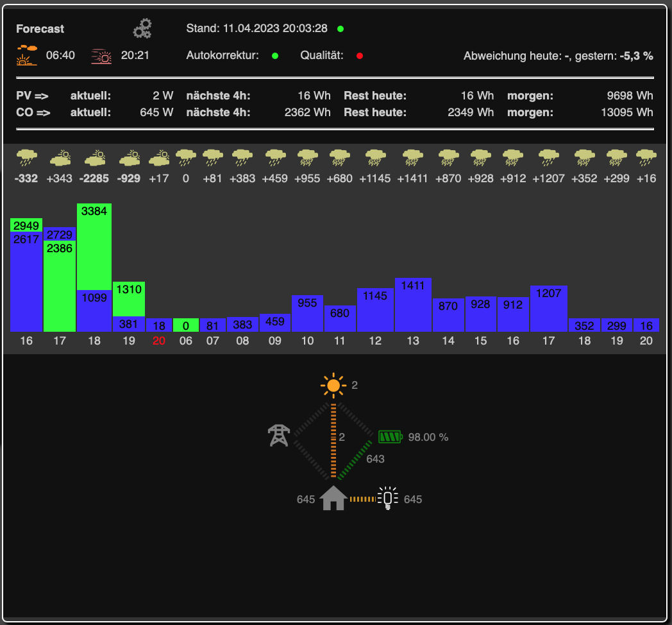Click the battery flow value 643
The image size is (672, 625).
tap(375, 459)
